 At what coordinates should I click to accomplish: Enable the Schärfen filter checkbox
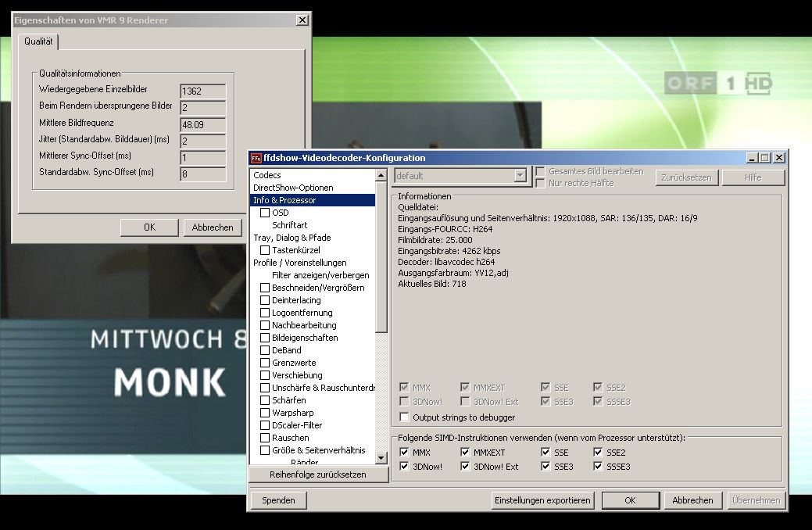pos(265,400)
